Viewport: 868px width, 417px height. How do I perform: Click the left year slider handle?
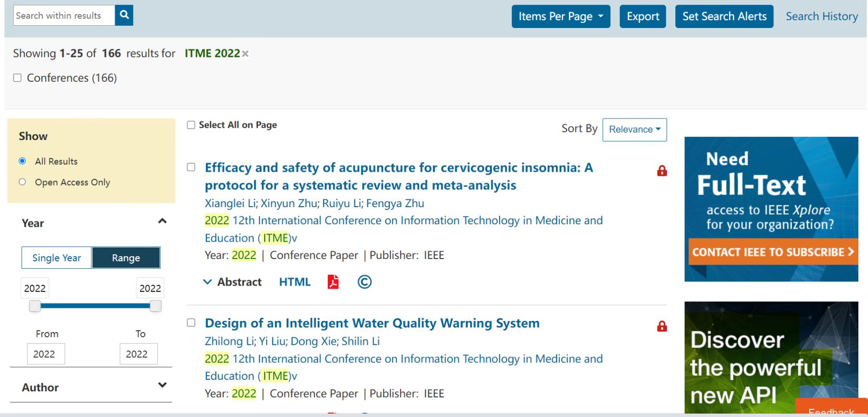click(x=35, y=306)
